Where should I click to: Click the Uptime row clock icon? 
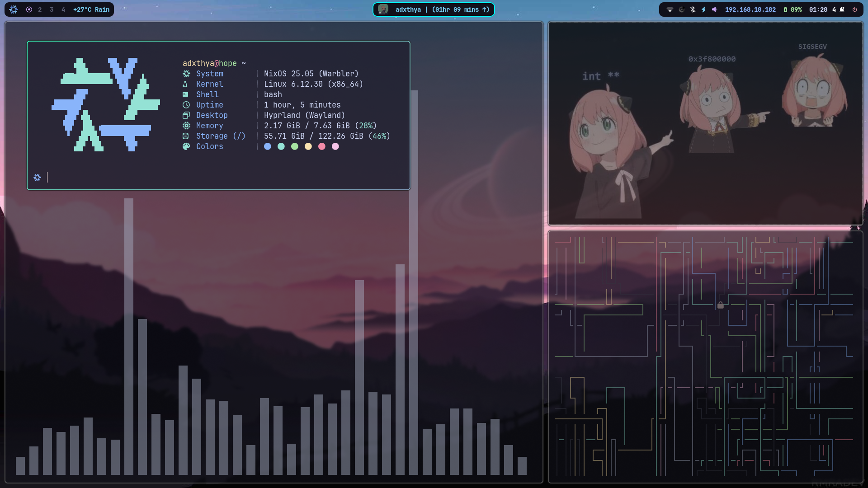coord(186,105)
